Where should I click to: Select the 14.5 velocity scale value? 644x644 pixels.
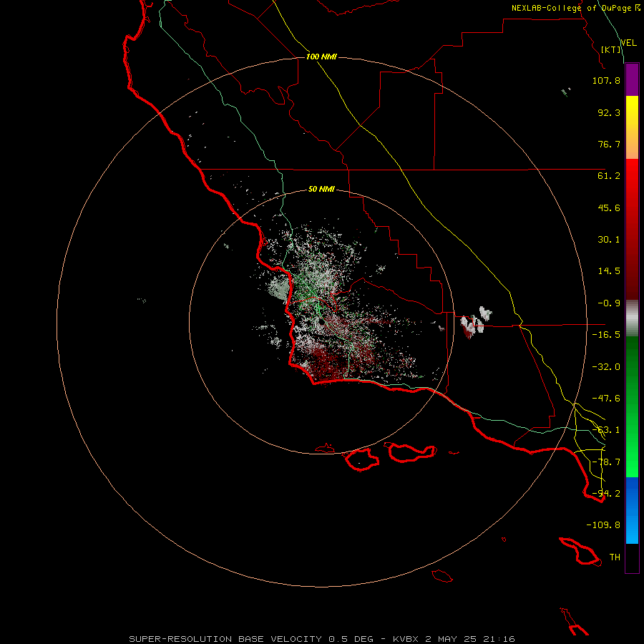(x=609, y=271)
